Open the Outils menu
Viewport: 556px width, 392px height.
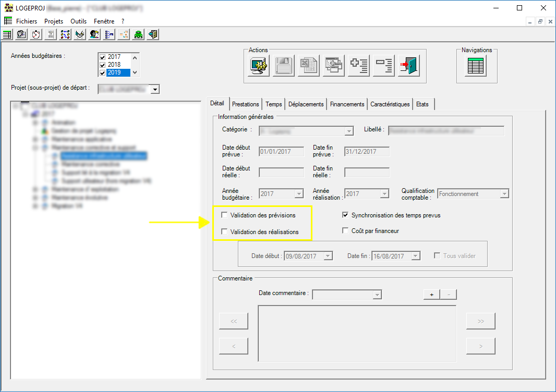78,21
